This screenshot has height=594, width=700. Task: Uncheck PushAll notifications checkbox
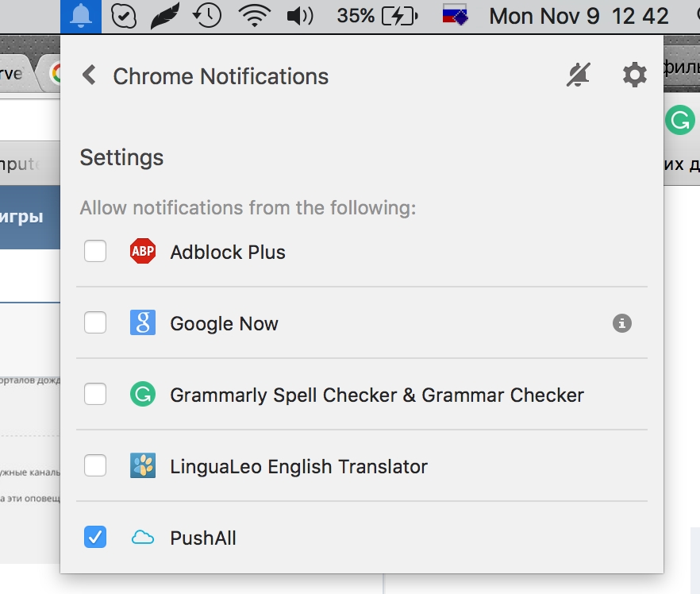click(95, 537)
